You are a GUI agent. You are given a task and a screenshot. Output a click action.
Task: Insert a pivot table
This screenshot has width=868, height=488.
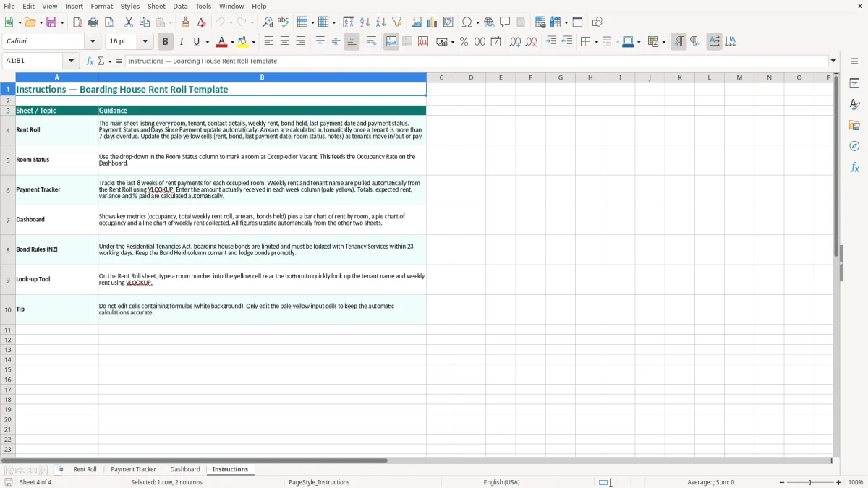coord(448,22)
